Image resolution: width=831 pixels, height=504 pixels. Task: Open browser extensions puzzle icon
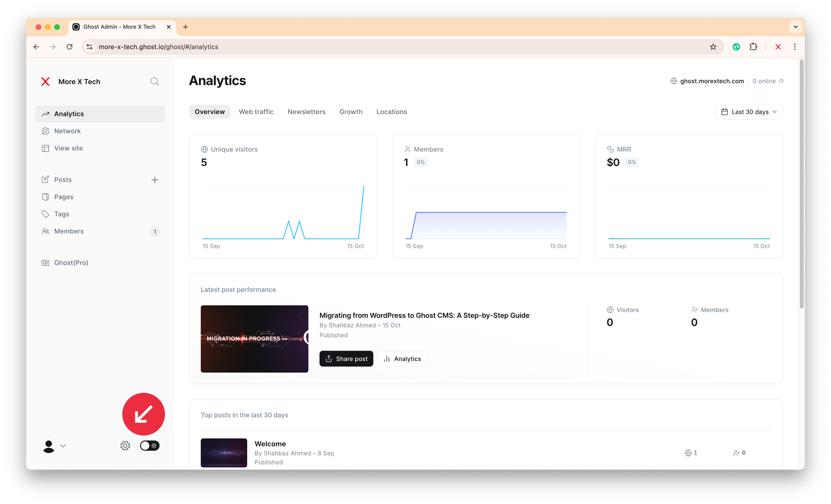(753, 47)
